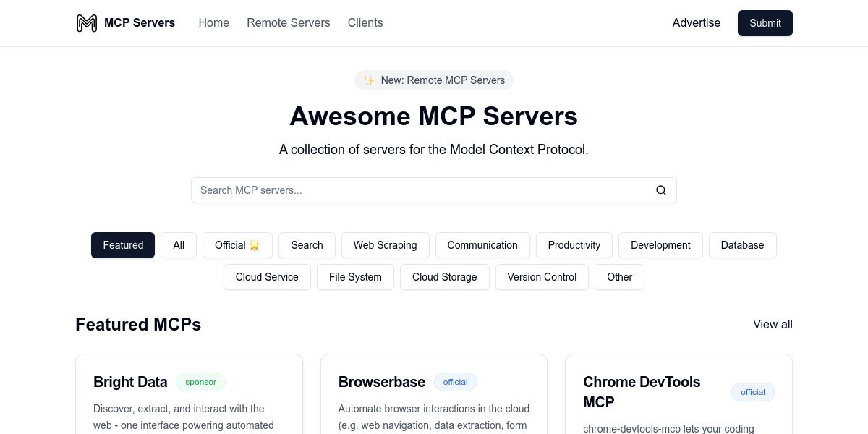Open the New: Remote MCP Servers badge
The image size is (868, 434).
[434, 80]
